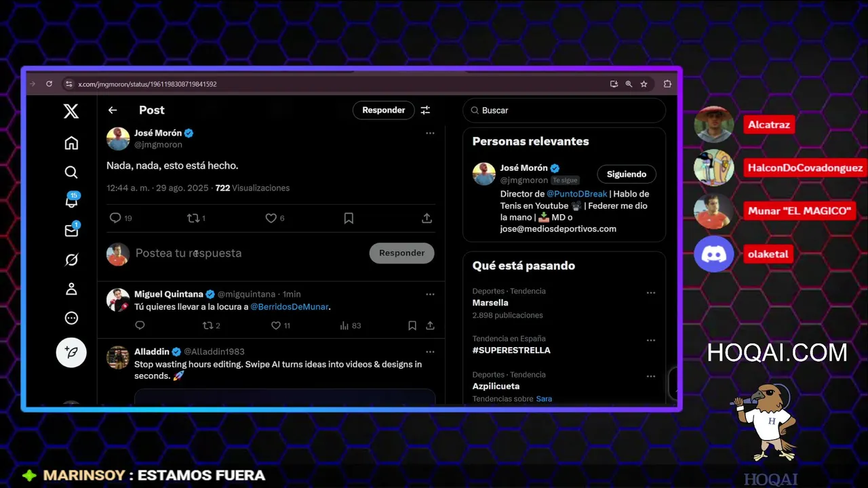
Task: Open the Sara trend link
Action: pos(544,399)
